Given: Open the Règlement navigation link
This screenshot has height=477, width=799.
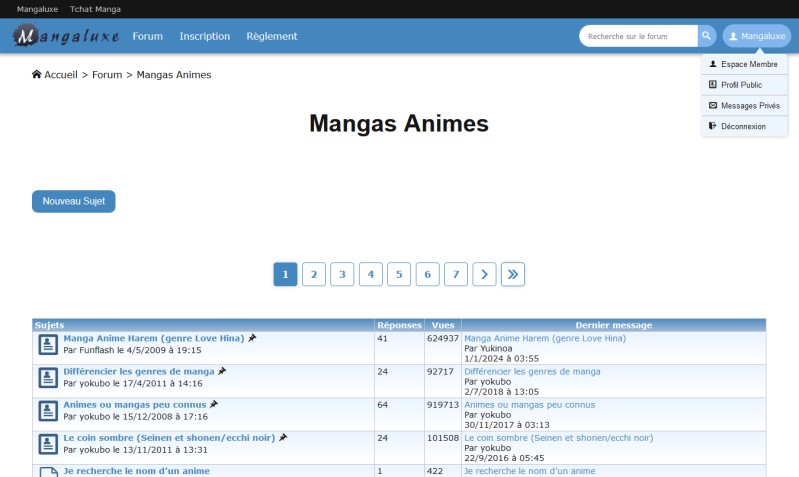Looking at the screenshot, I should (x=271, y=37).
